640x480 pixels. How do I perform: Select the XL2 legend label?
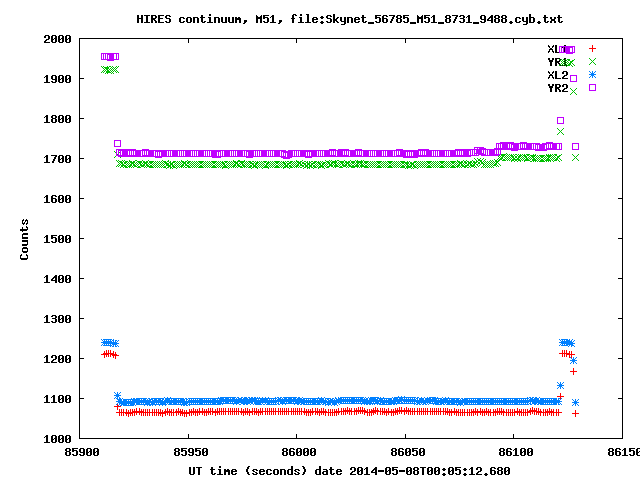tap(558, 75)
